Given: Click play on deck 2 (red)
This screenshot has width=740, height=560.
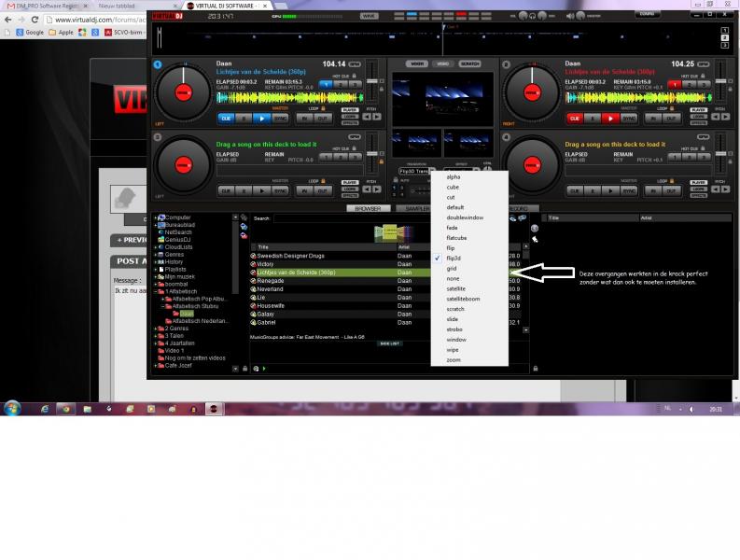Looking at the screenshot, I should (610, 119).
